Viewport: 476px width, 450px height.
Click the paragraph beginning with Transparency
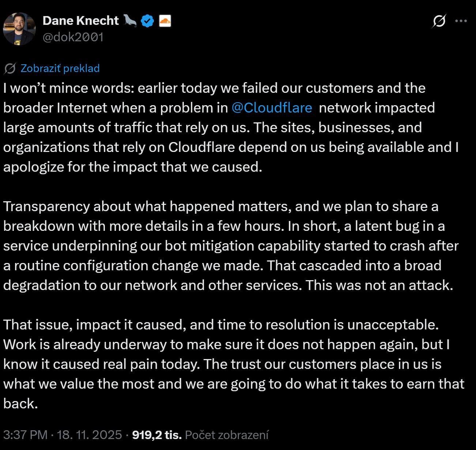[219, 246]
